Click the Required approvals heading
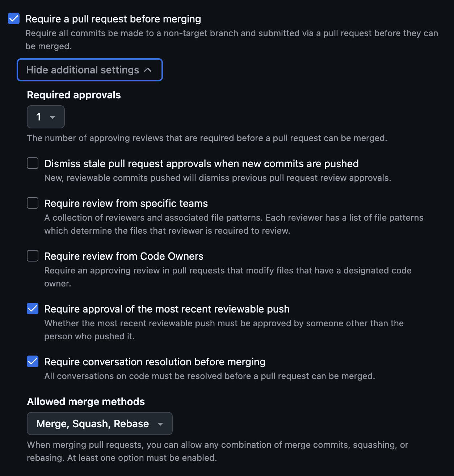The width and height of the screenshot is (454, 476). point(74,95)
